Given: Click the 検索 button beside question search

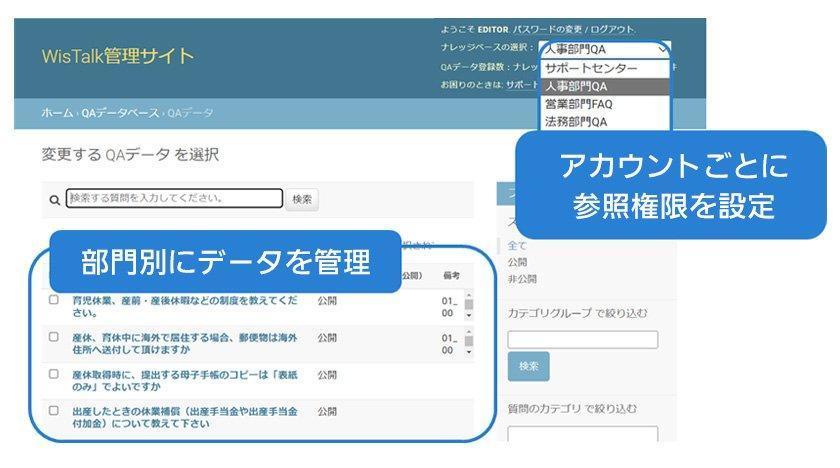Looking at the screenshot, I should pos(302,200).
